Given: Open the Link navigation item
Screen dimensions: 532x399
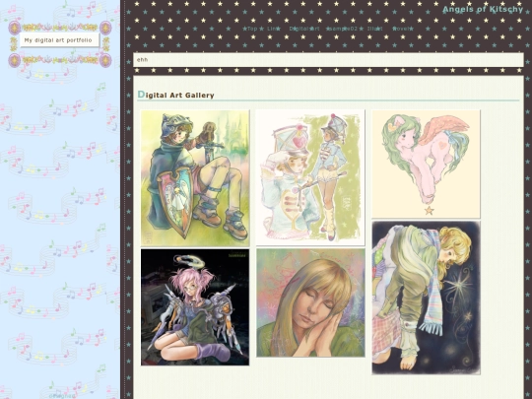Looking at the screenshot, I should pos(273,29).
